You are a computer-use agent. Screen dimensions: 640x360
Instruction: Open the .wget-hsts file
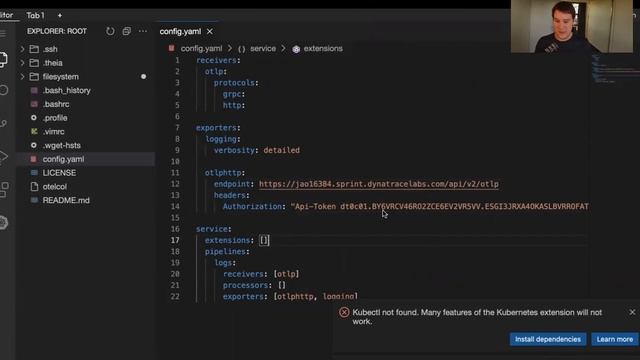coord(62,145)
